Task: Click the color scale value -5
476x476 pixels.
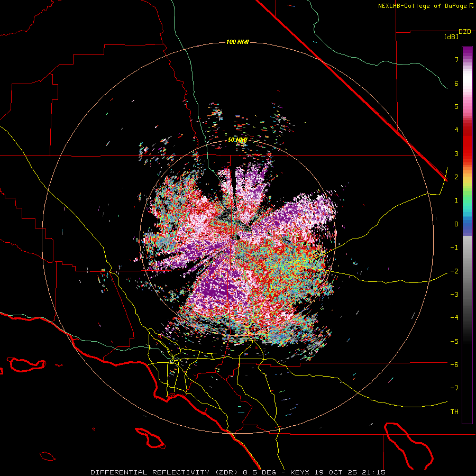Action: pos(454,342)
